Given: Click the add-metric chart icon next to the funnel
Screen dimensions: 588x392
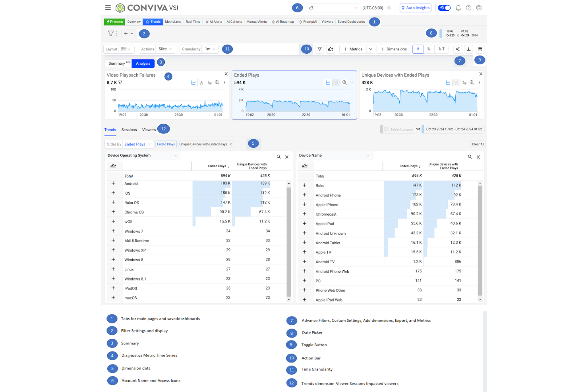Looking at the screenshot, I should click(331, 49).
